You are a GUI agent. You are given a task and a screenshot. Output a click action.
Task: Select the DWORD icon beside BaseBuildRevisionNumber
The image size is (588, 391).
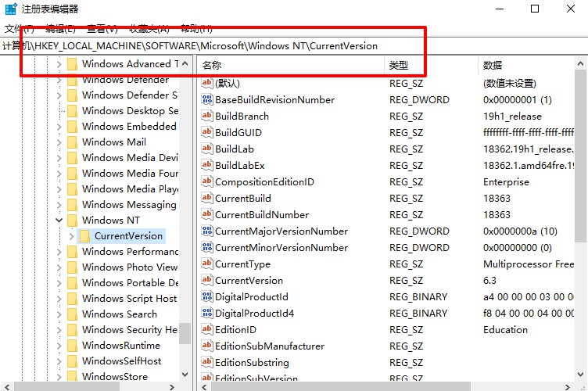click(x=207, y=99)
